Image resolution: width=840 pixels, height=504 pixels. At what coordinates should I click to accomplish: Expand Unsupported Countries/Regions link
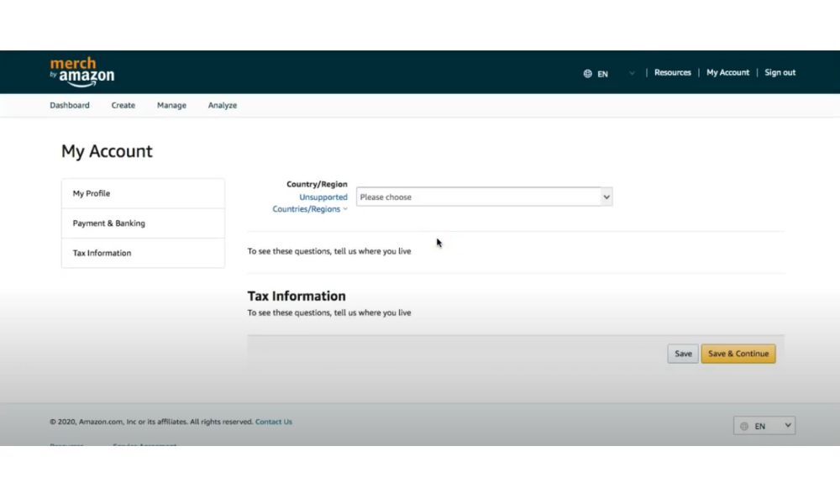[310, 203]
